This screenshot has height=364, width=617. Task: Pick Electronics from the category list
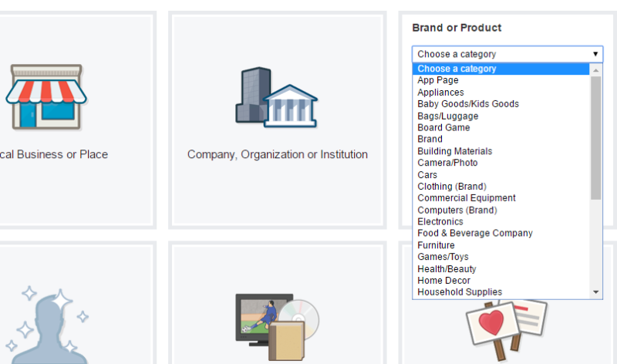click(x=501, y=221)
